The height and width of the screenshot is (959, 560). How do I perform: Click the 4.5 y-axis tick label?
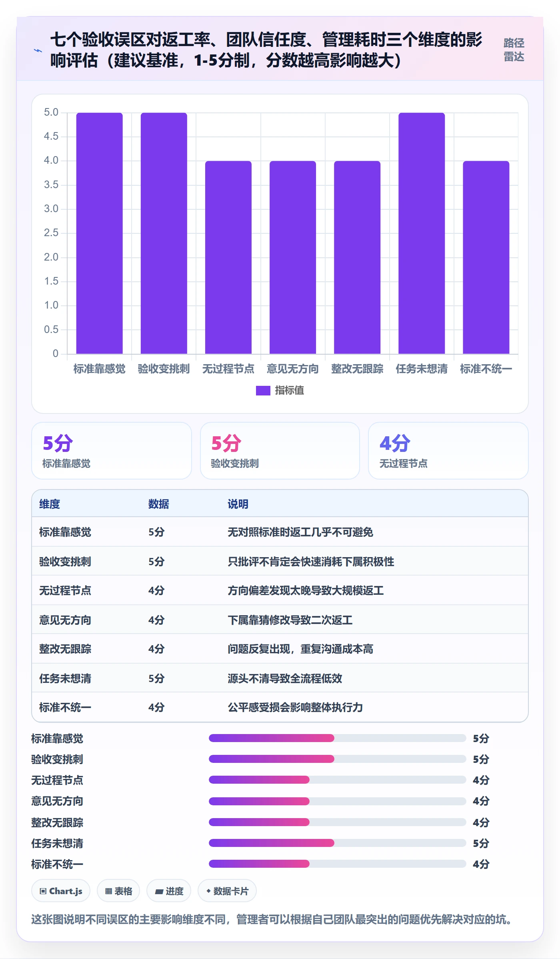pos(51,136)
